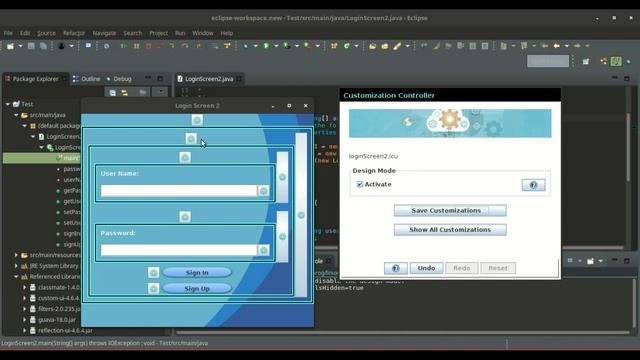Click the Skip All Breakpoints icon

[106, 46]
